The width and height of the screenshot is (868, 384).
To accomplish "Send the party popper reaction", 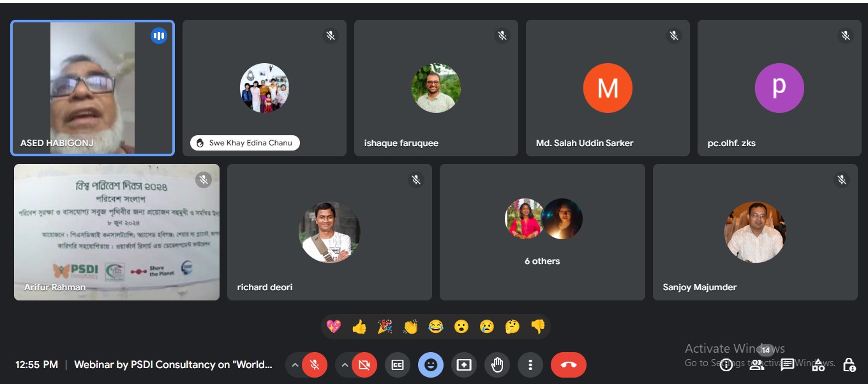I will pyautogui.click(x=385, y=327).
